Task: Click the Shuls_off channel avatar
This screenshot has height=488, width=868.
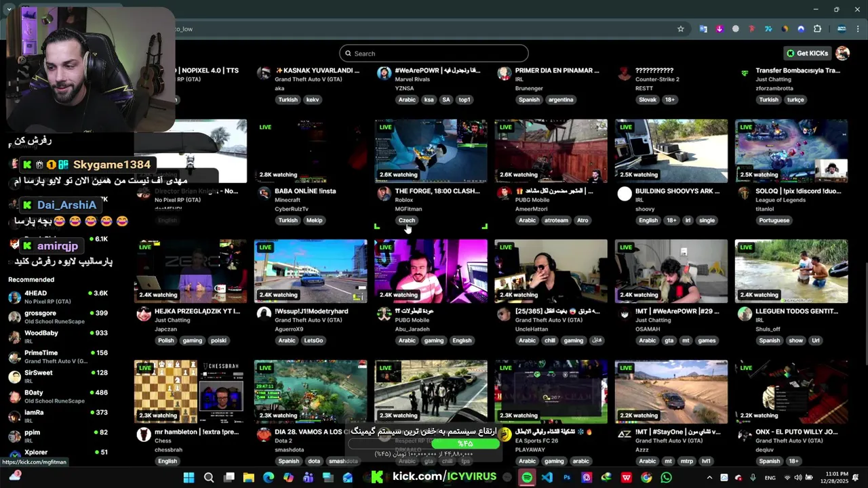Action: (x=745, y=314)
